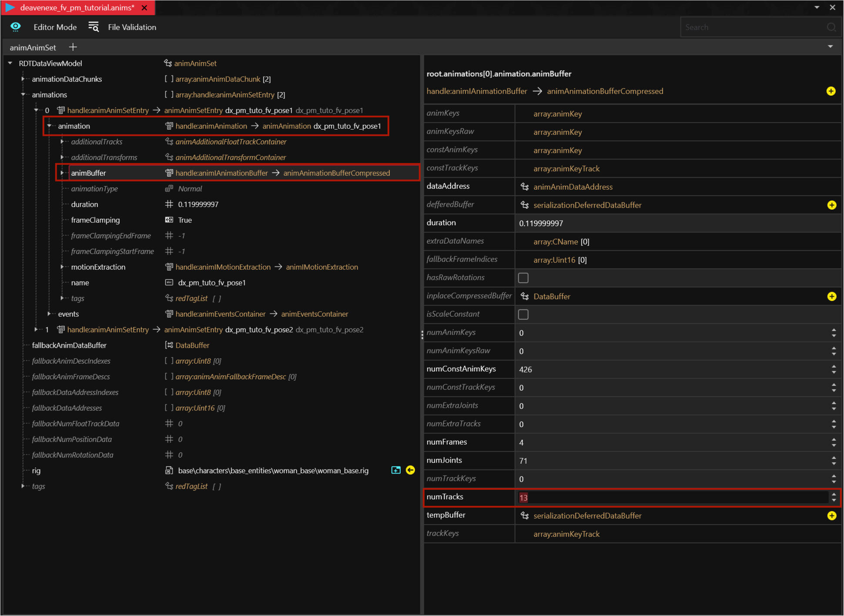
Task: Toggle the isScaleConstant checkbox
Action: point(523,314)
